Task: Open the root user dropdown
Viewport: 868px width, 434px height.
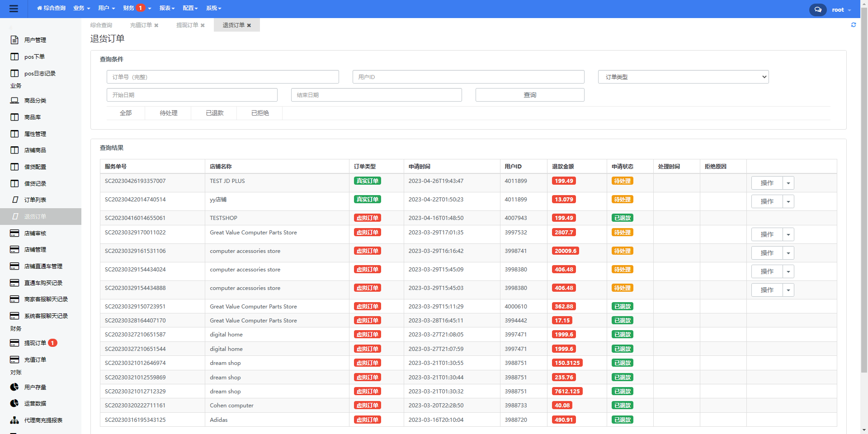Action: click(841, 9)
